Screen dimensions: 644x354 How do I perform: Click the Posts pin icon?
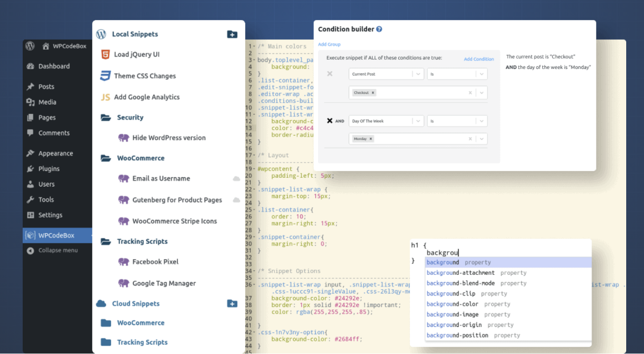pyautogui.click(x=30, y=87)
